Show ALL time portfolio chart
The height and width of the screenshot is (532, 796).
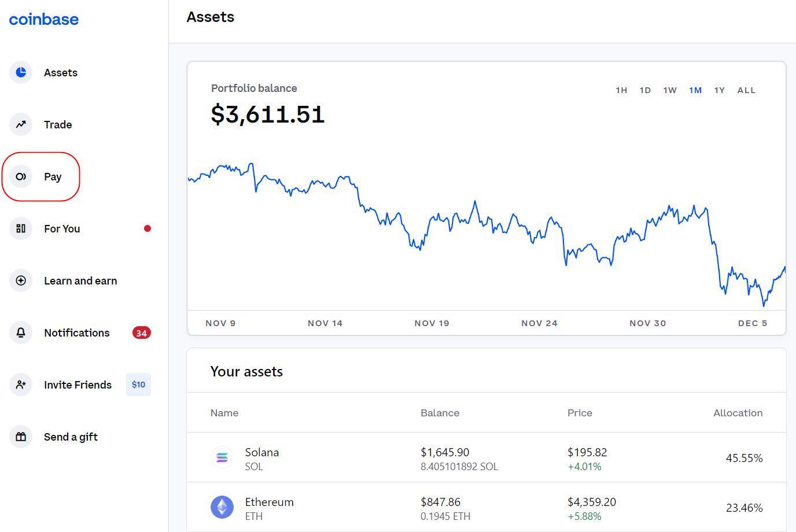pyautogui.click(x=746, y=90)
